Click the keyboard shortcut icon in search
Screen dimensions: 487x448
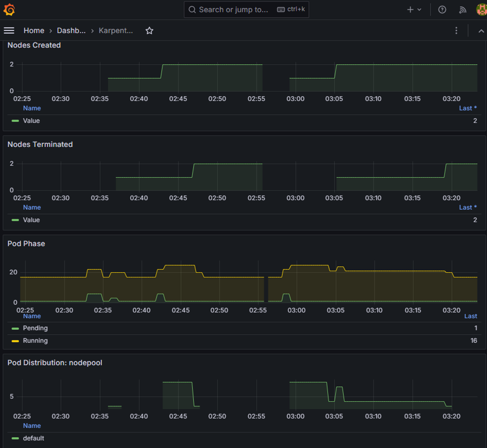click(x=281, y=10)
